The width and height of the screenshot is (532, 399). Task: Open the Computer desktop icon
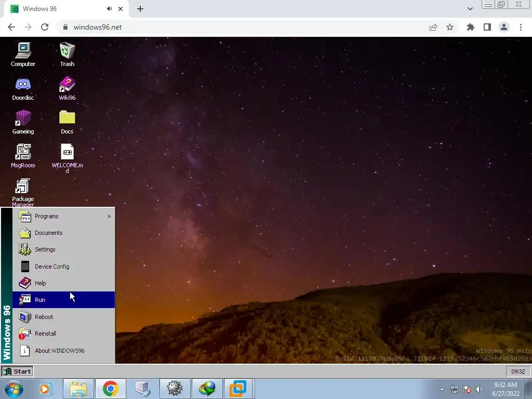coord(23,54)
